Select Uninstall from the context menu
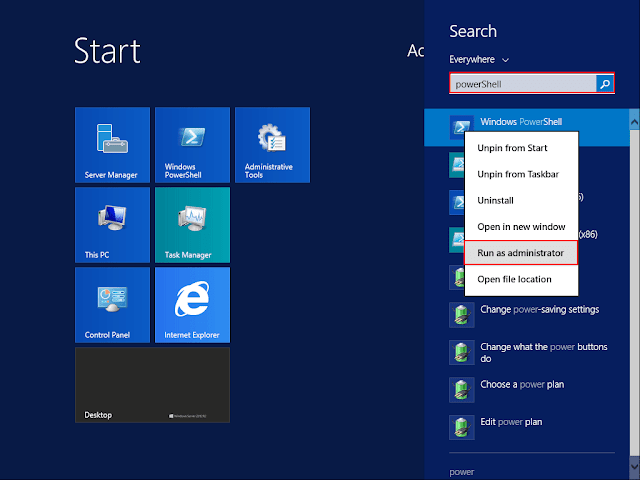This screenshot has height=480, width=640. click(x=521, y=200)
